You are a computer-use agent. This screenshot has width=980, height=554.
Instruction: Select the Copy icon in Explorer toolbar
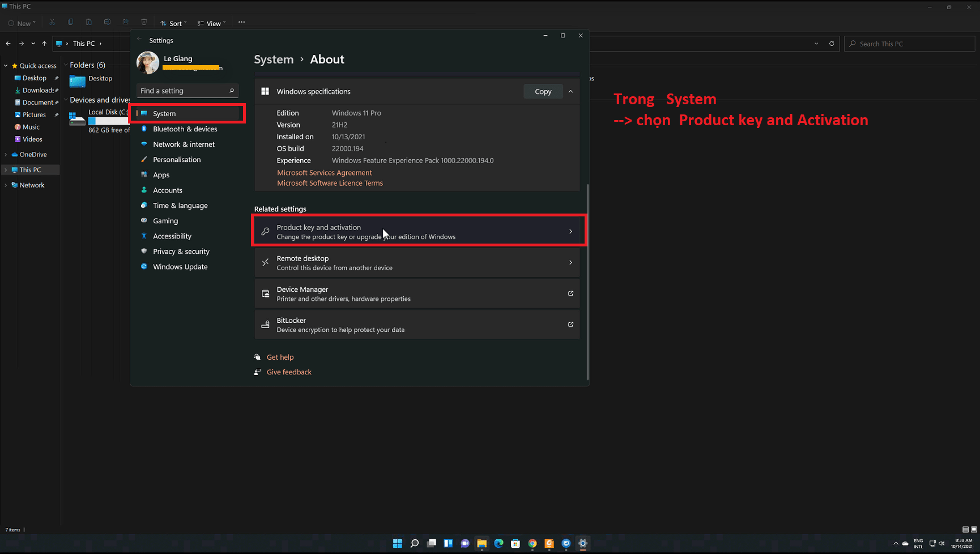pos(70,22)
